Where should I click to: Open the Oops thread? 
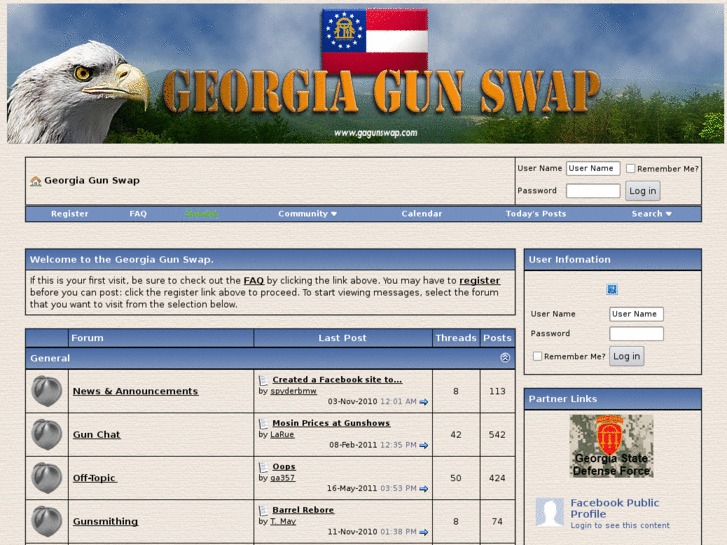coord(284,467)
